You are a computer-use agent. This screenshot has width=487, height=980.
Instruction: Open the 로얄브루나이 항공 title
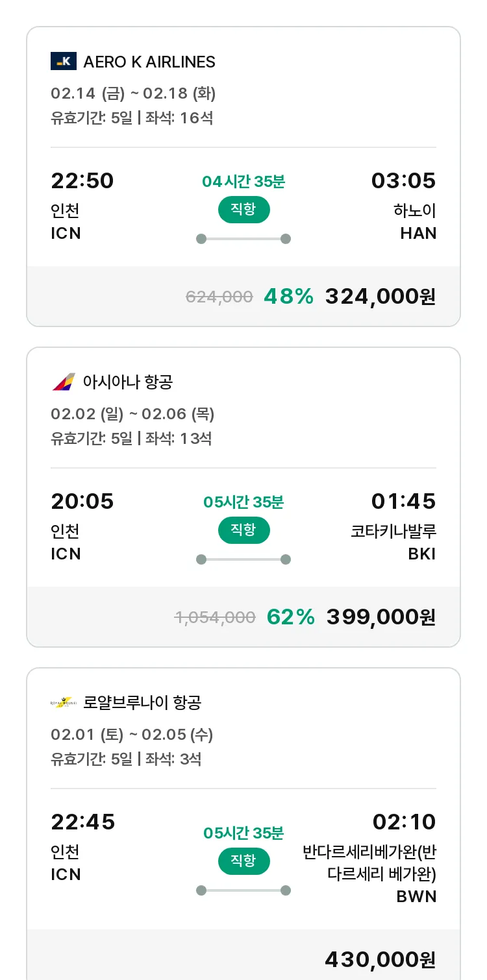(142, 702)
